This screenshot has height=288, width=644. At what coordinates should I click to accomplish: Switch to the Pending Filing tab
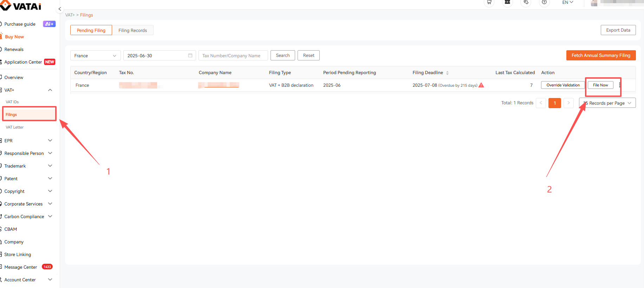point(91,30)
